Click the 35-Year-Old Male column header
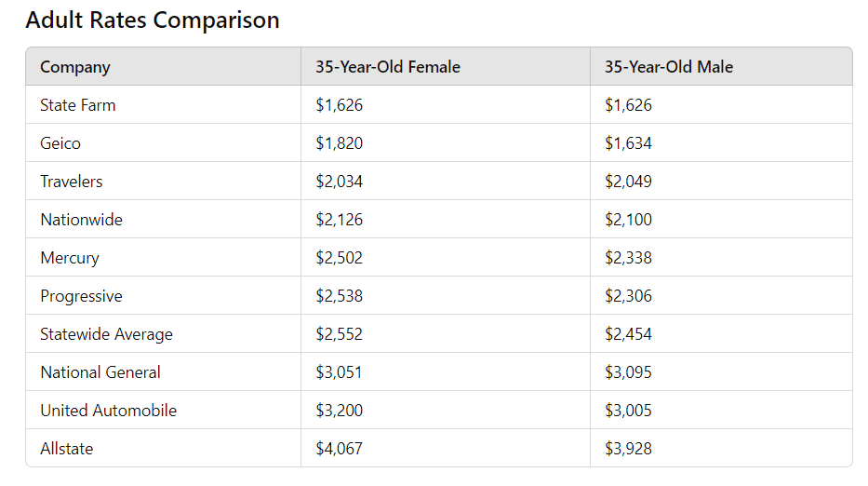This screenshot has width=868, height=486. [x=669, y=67]
